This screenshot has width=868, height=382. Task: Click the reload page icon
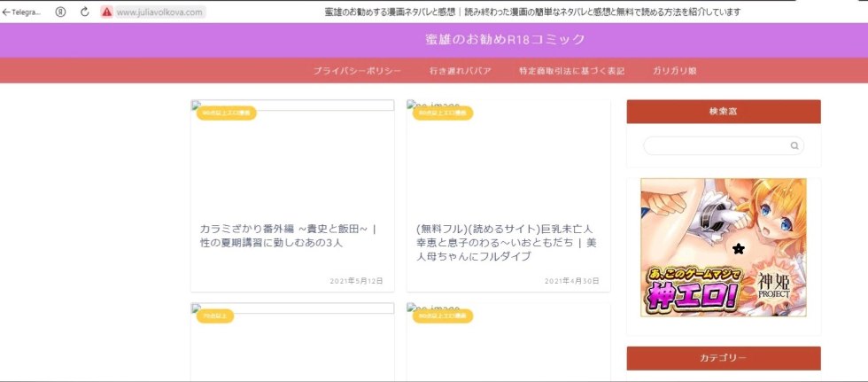(x=84, y=12)
